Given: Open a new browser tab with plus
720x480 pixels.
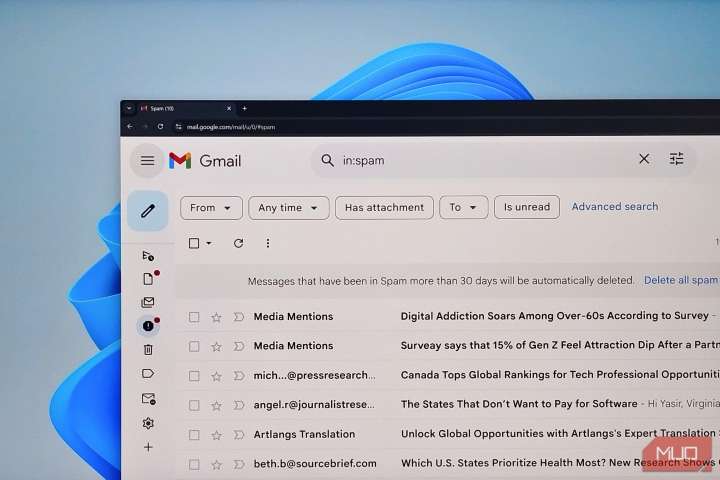Looking at the screenshot, I should pyautogui.click(x=244, y=108).
